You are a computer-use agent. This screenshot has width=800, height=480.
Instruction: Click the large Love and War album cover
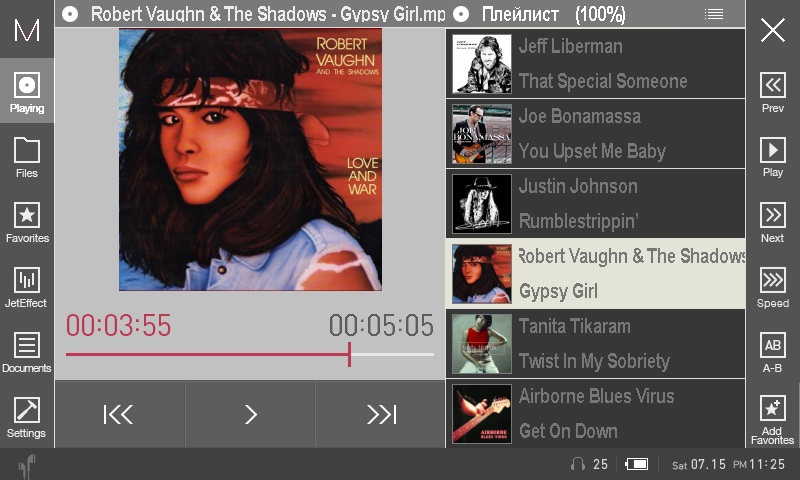pyautogui.click(x=250, y=160)
